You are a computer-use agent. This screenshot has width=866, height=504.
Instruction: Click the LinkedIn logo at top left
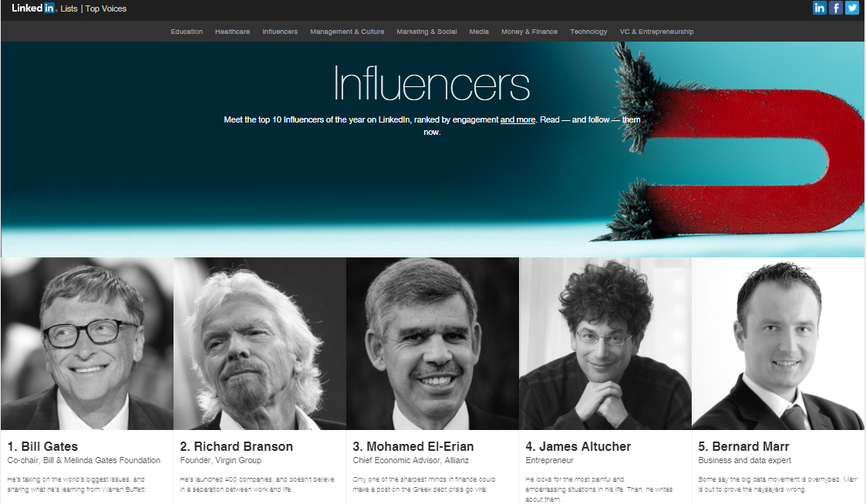(33, 8)
